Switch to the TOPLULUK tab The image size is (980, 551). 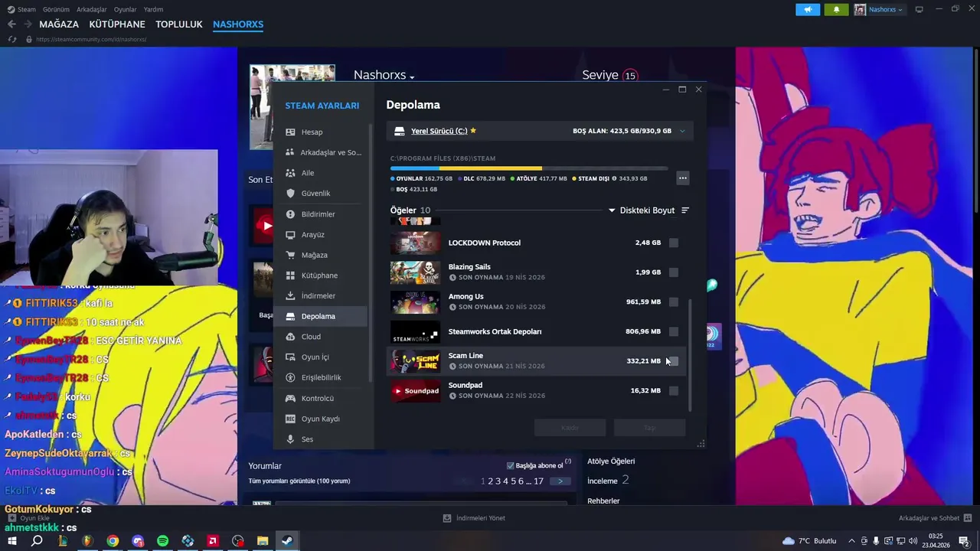(179, 24)
